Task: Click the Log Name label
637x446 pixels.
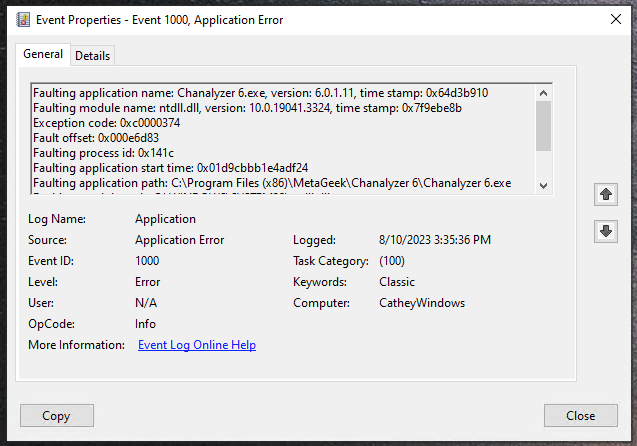Action: click(57, 219)
